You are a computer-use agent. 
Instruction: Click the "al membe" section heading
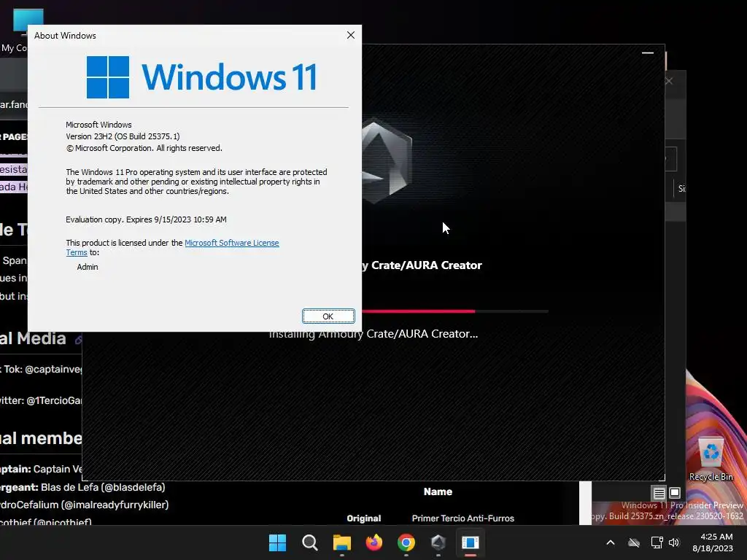pyautogui.click(x=41, y=438)
